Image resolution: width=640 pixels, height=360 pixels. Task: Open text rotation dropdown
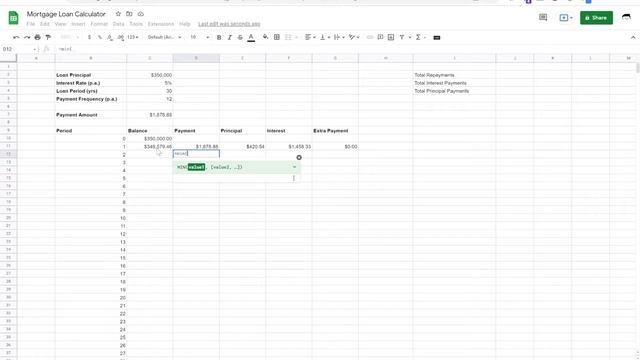click(x=354, y=37)
